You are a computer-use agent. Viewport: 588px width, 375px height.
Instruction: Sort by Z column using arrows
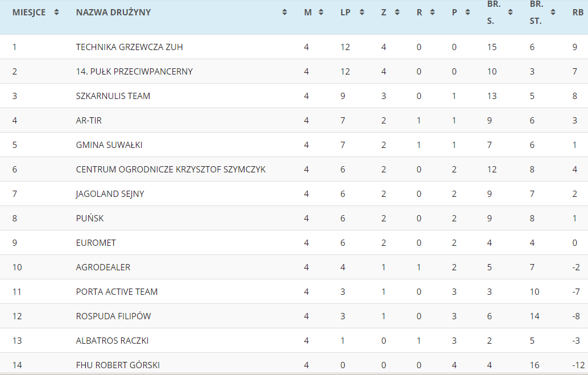(x=397, y=13)
